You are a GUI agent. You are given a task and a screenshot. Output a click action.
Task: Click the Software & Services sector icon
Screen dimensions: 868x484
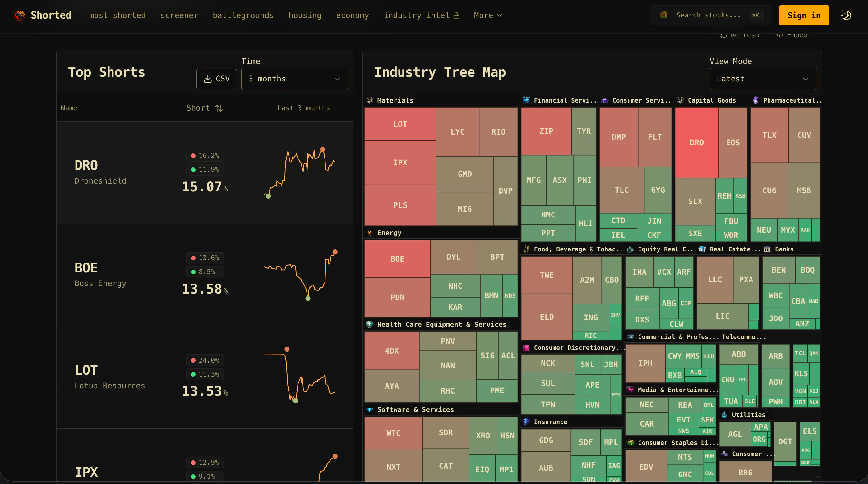click(370, 409)
